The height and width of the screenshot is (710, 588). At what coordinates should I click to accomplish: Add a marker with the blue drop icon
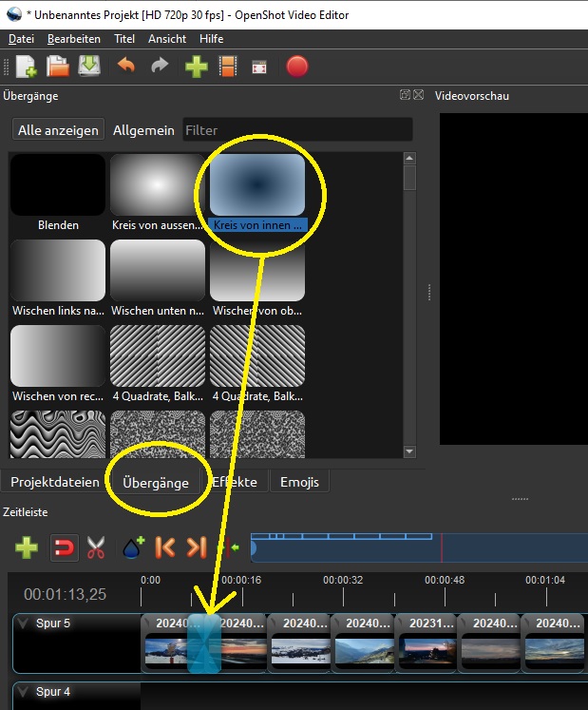point(132,547)
